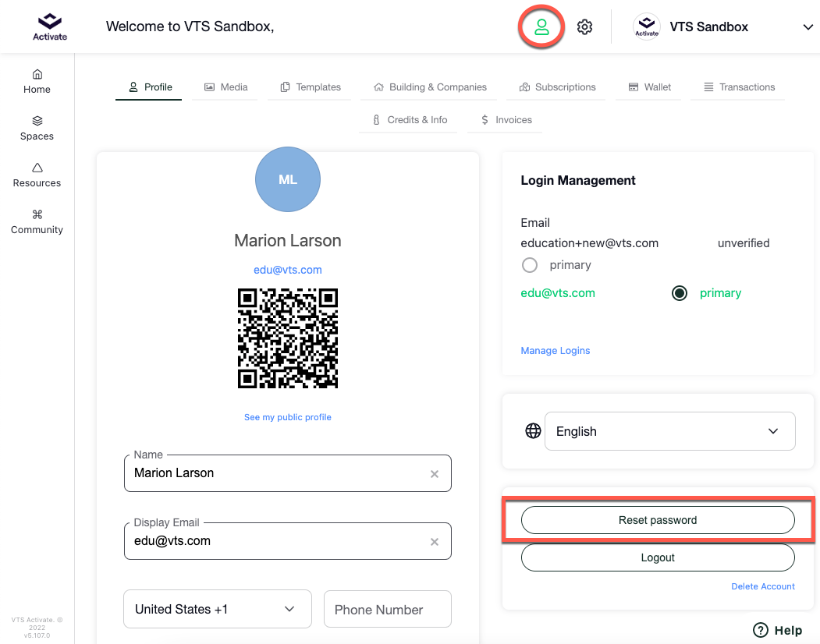This screenshot has width=820, height=644.
Task: Clear the Name field with X
Action: [x=434, y=474]
